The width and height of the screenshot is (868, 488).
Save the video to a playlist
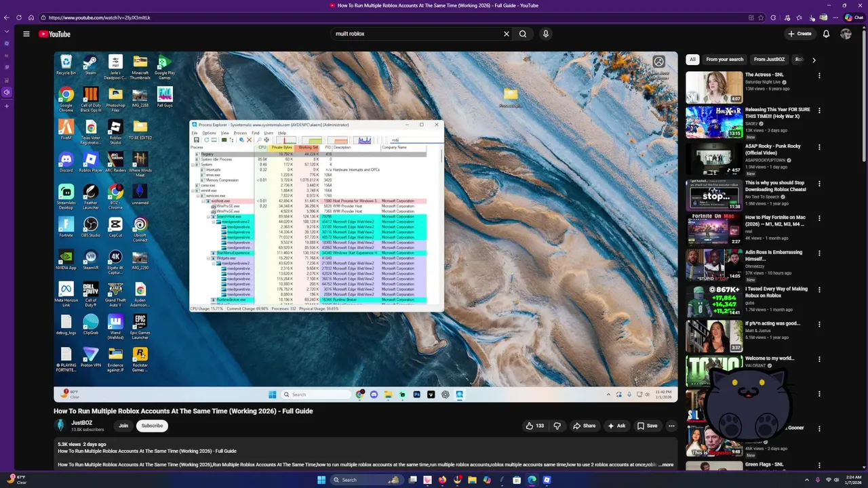point(647,426)
